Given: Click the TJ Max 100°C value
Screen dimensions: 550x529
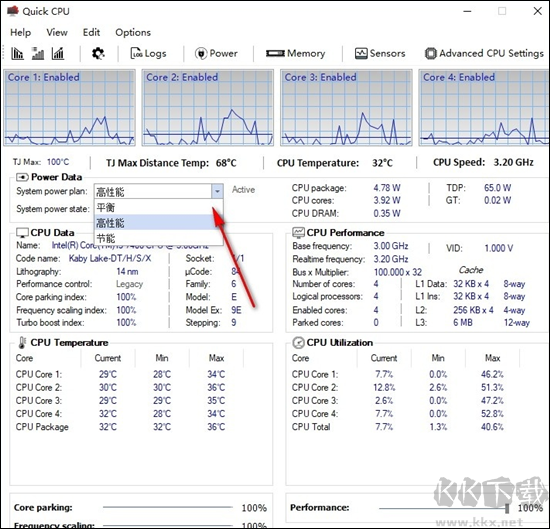Looking at the screenshot, I should (x=58, y=162).
